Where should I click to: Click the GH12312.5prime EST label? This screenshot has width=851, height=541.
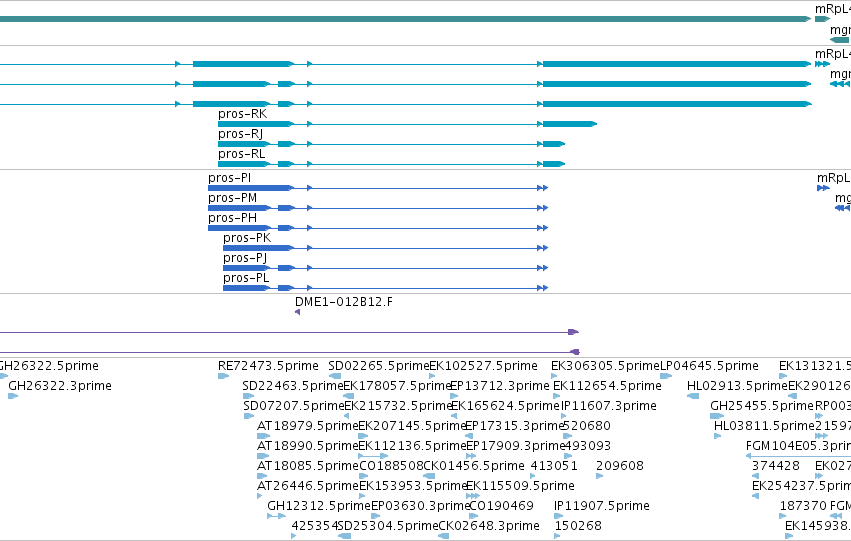[319, 507]
